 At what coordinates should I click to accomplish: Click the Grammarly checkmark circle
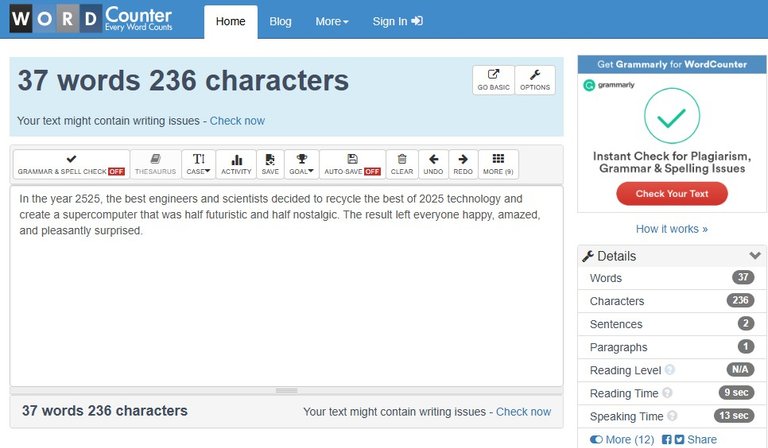coord(672,116)
